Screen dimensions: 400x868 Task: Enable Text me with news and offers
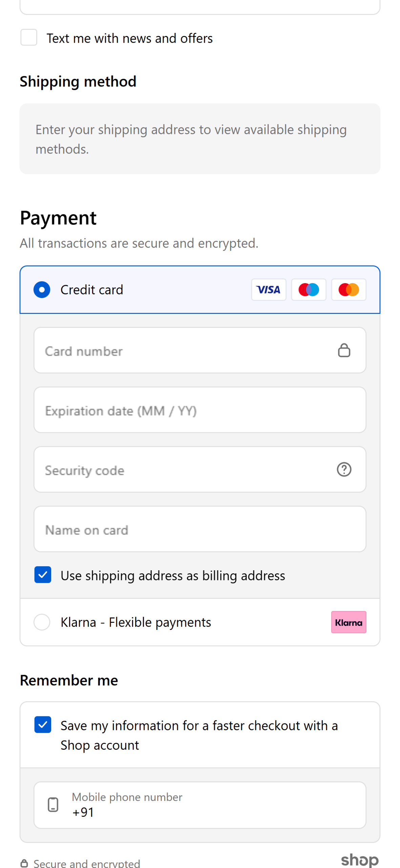click(x=29, y=38)
